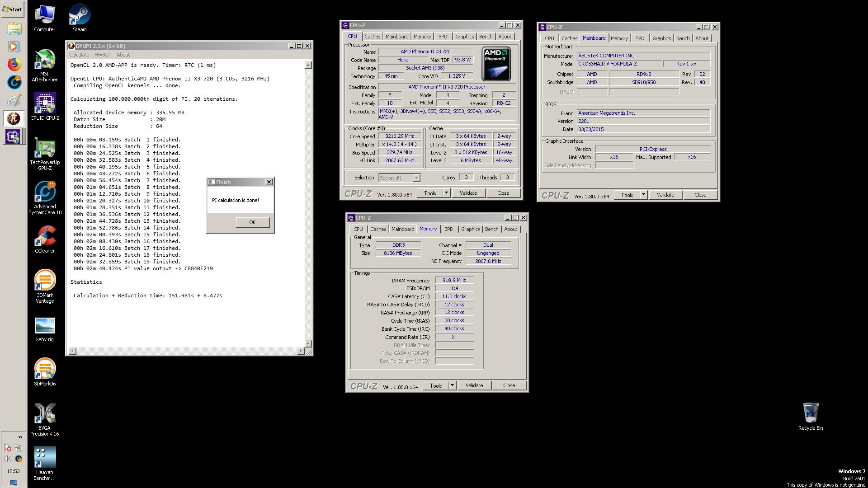This screenshot has height=488, width=868.
Task: Close the Finish dialog with X
Action: [x=269, y=182]
